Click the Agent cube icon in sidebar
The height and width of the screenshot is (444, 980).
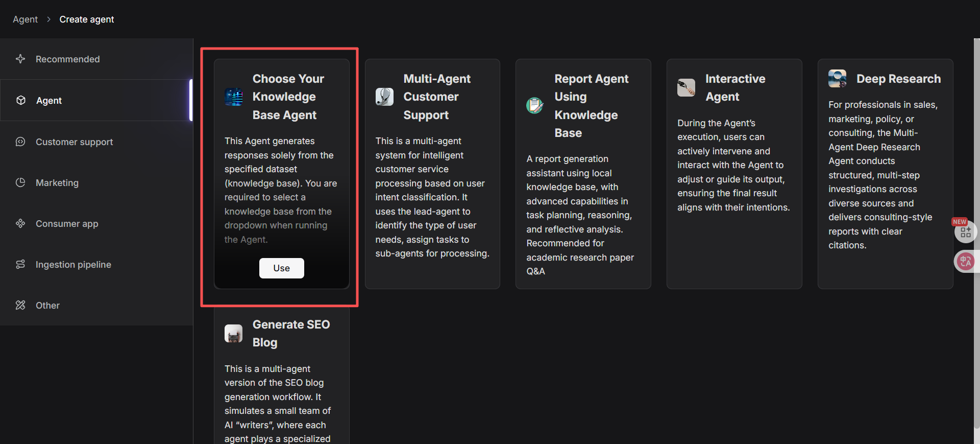[x=21, y=100]
